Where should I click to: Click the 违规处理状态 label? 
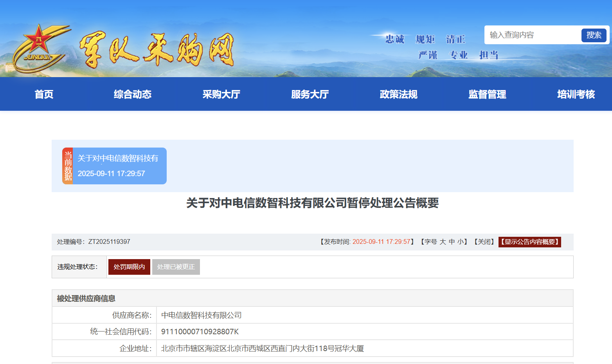tap(77, 267)
